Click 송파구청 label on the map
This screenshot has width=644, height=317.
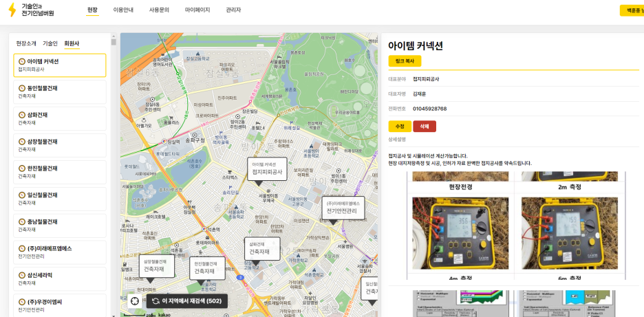point(195,140)
